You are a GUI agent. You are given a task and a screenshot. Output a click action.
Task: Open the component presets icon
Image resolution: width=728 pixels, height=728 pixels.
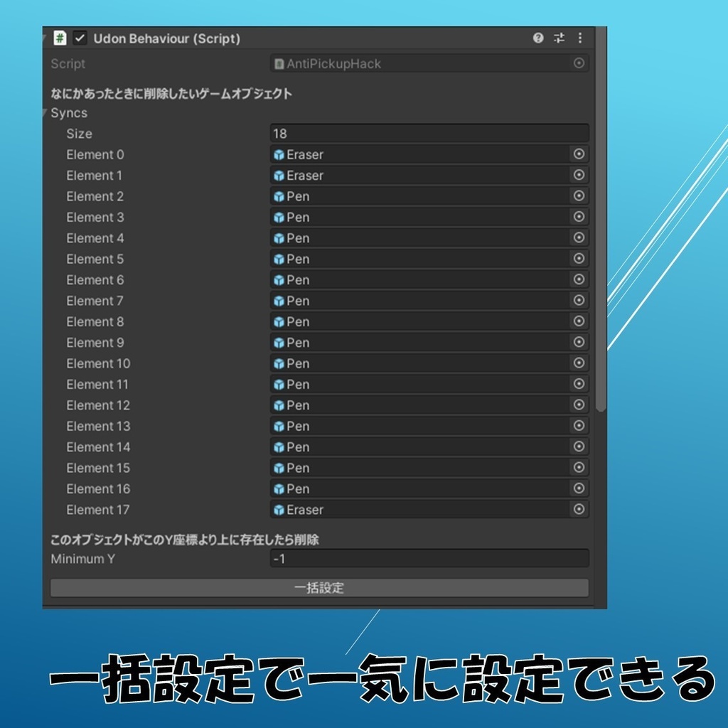coord(560,39)
